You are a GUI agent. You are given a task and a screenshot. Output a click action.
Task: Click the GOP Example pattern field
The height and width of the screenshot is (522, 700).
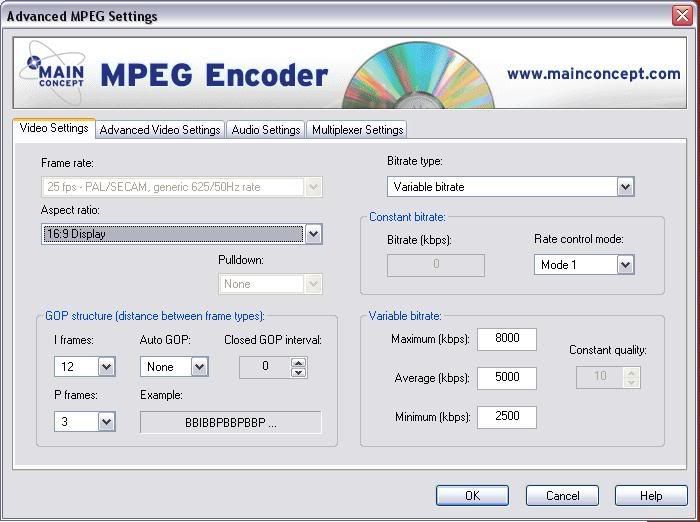231,422
